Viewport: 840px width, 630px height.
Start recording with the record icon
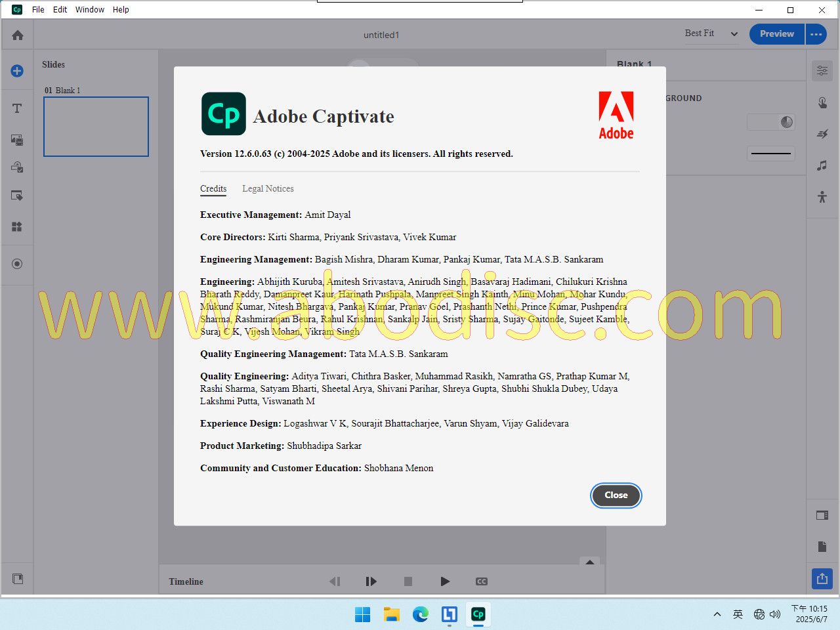point(17,264)
